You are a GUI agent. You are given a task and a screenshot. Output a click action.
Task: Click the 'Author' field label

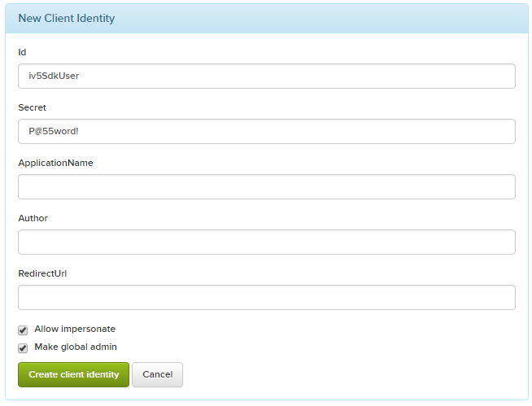point(33,218)
